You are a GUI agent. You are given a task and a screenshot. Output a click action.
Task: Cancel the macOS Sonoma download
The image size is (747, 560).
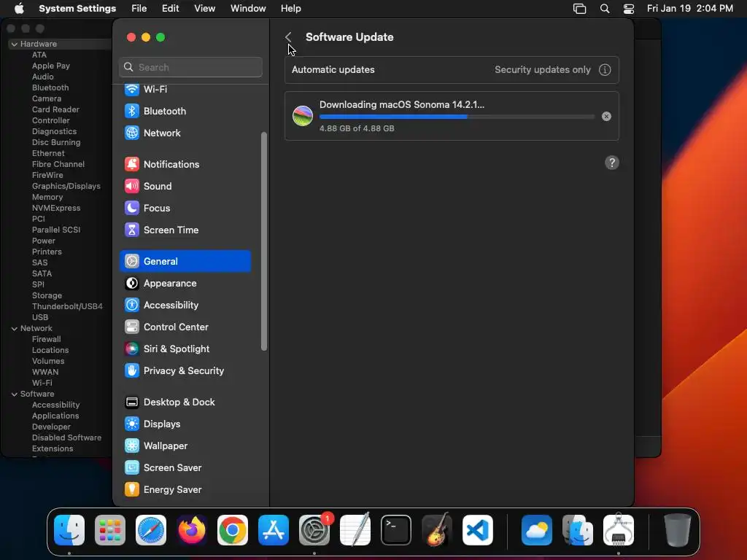(x=606, y=117)
